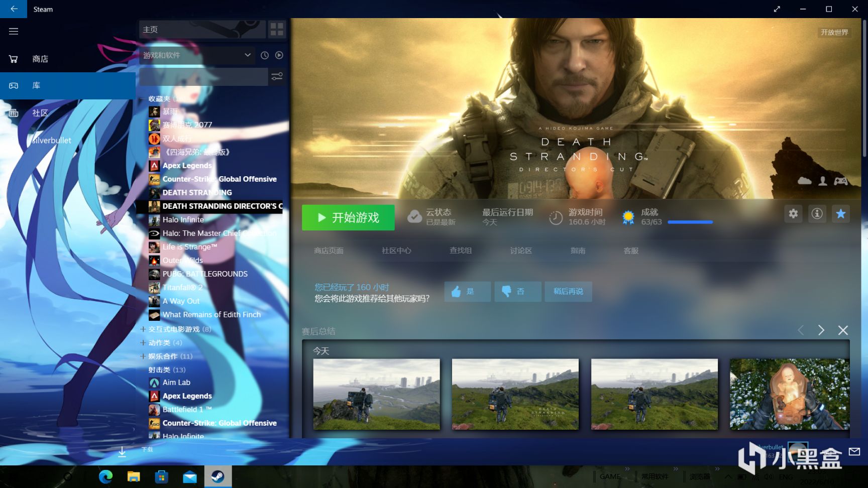Open game settings gear icon
The image size is (868, 488).
[793, 214]
